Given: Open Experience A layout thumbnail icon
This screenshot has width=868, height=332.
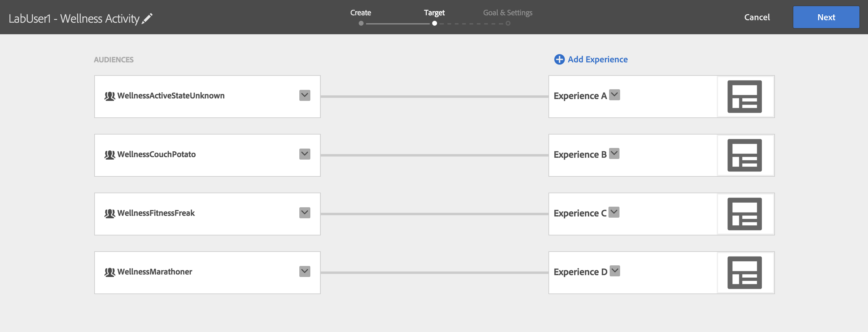Looking at the screenshot, I should click(744, 97).
